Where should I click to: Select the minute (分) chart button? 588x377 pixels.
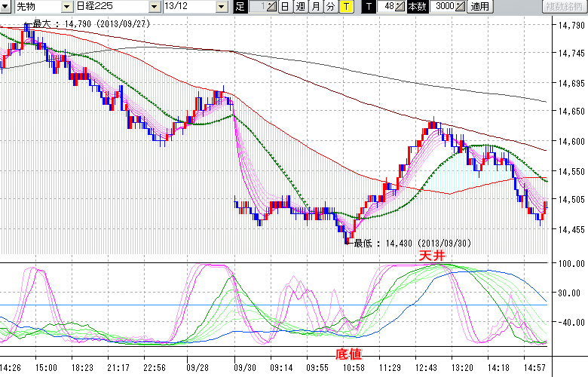click(x=330, y=7)
